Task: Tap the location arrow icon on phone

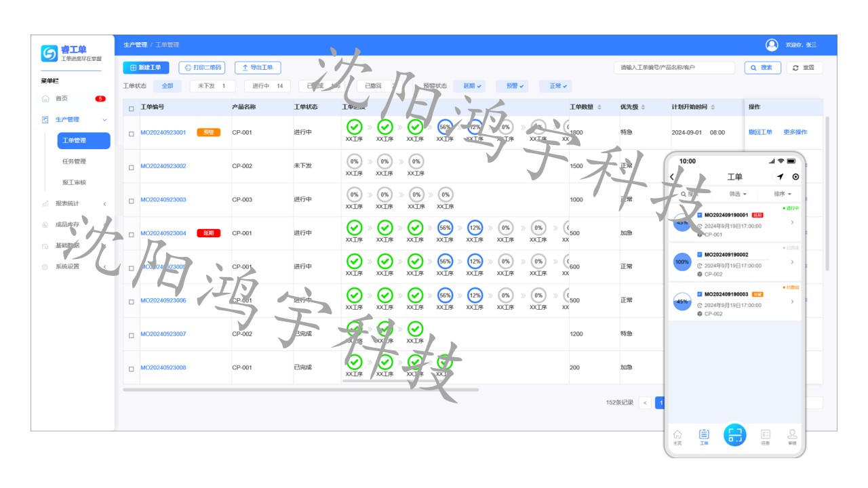Action: click(x=780, y=177)
